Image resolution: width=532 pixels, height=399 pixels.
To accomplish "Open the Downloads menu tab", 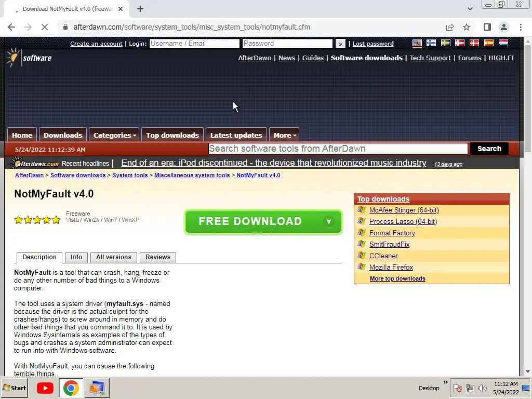I will coord(63,135).
